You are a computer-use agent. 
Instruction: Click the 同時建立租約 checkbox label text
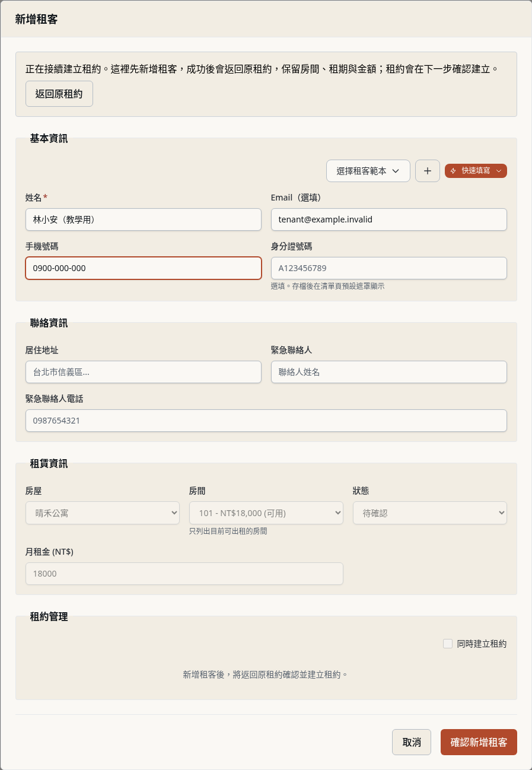[482, 644]
